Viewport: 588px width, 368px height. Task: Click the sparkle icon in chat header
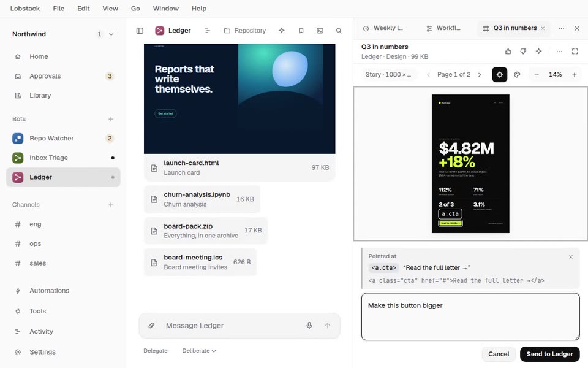coord(282,31)
